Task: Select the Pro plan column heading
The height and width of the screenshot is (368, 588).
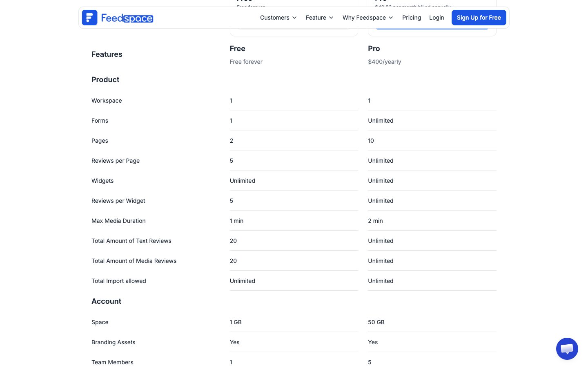Action: tap(374, 49)
